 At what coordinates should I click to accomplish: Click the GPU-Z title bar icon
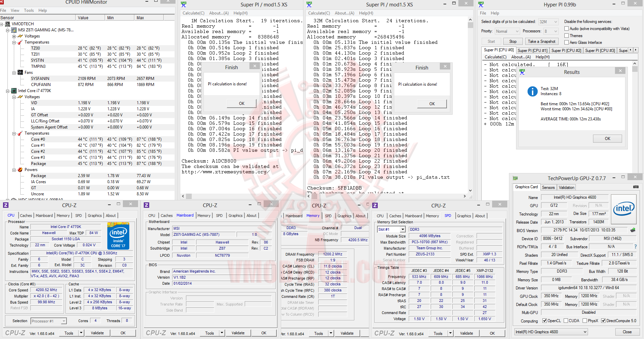coord(515,178)
